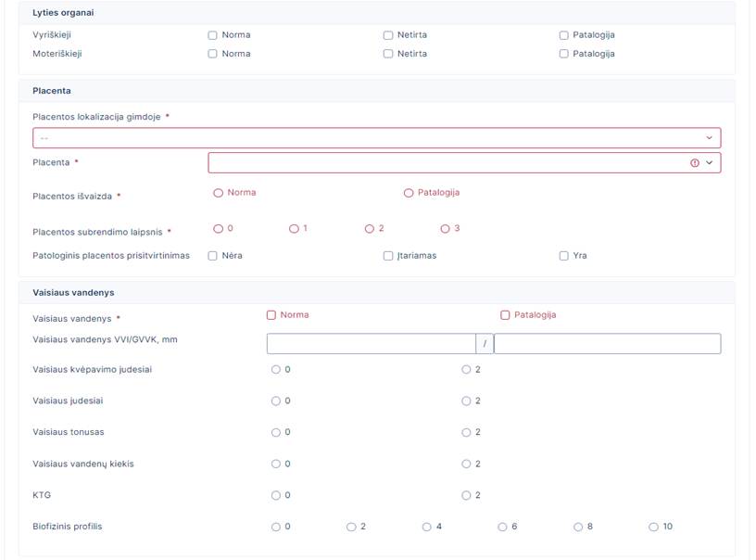
Task: Mark Patalogija for Vaisiaus vandenys
Action: [505, 315]
